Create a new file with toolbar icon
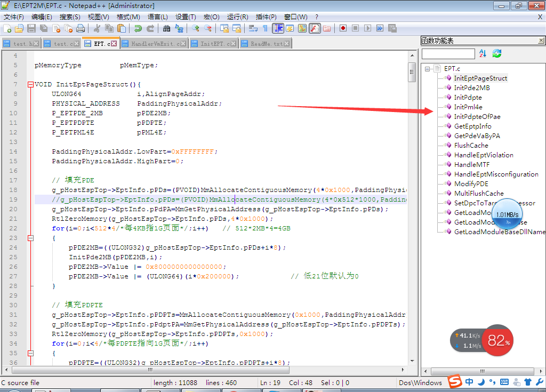Image resolution: width=546 pixels, height=392 pixels. (7, 29)
